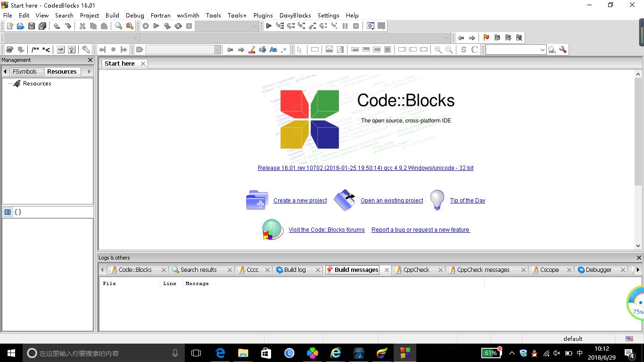Screen dimensions: 644x362
Task: Open the Build menu
Action: [112, 15]
